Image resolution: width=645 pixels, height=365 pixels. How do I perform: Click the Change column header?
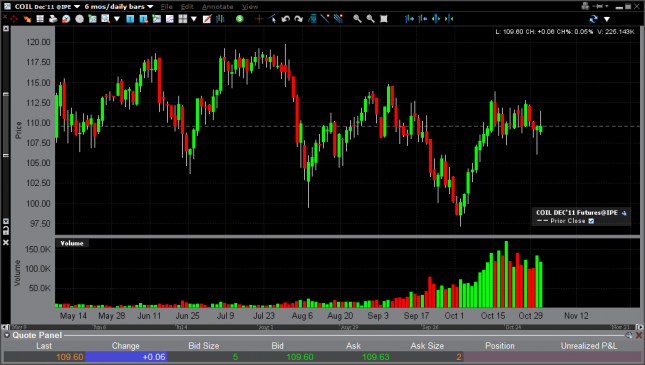click(x=125, y=346)
